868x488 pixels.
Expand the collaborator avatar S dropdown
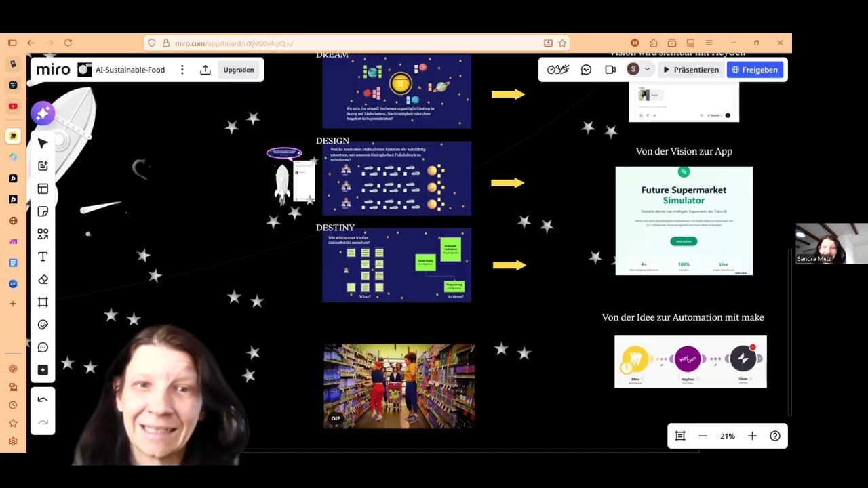tap(639, 69)
